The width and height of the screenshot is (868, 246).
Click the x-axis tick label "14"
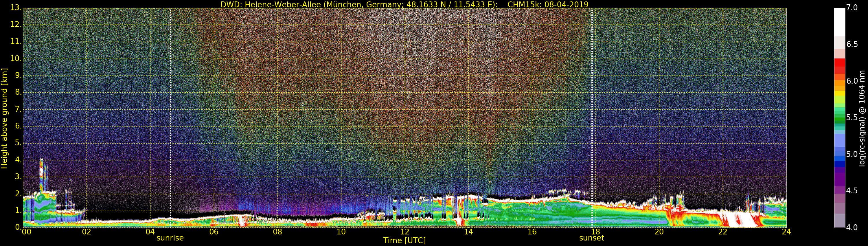(x=468, y=232)
